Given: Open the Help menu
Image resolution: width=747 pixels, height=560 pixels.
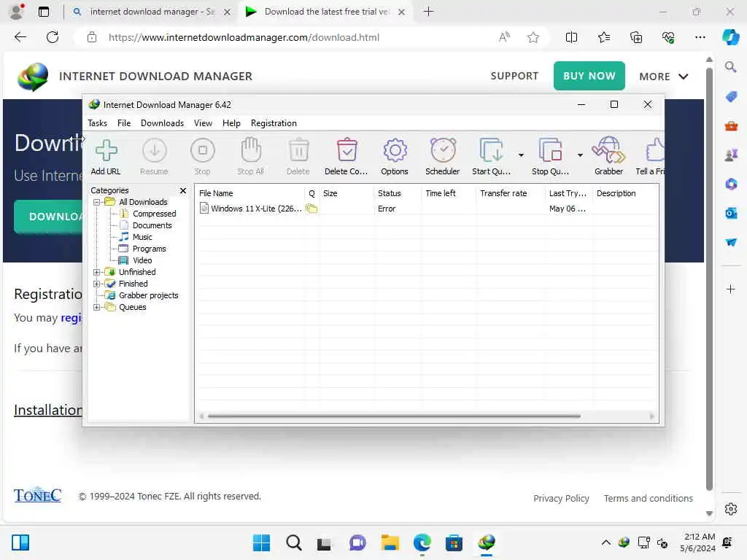Looking at the screenshot, I should coord(231,122).
